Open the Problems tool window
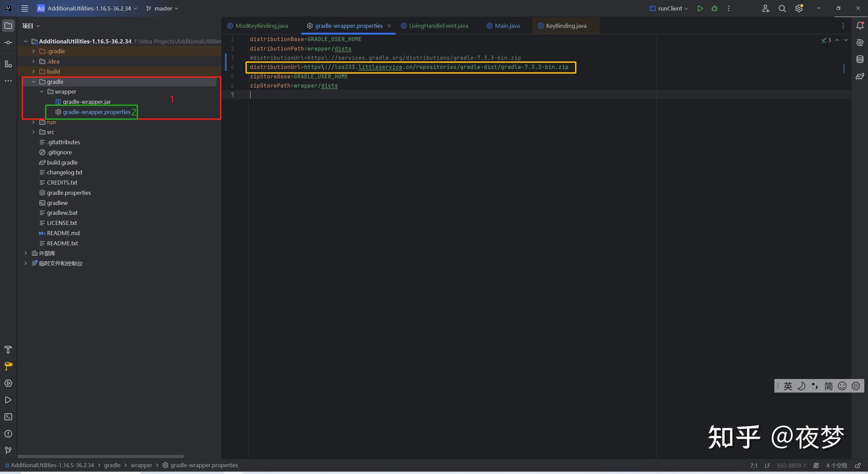Screen dimensions: 868x474 point(8,434)
